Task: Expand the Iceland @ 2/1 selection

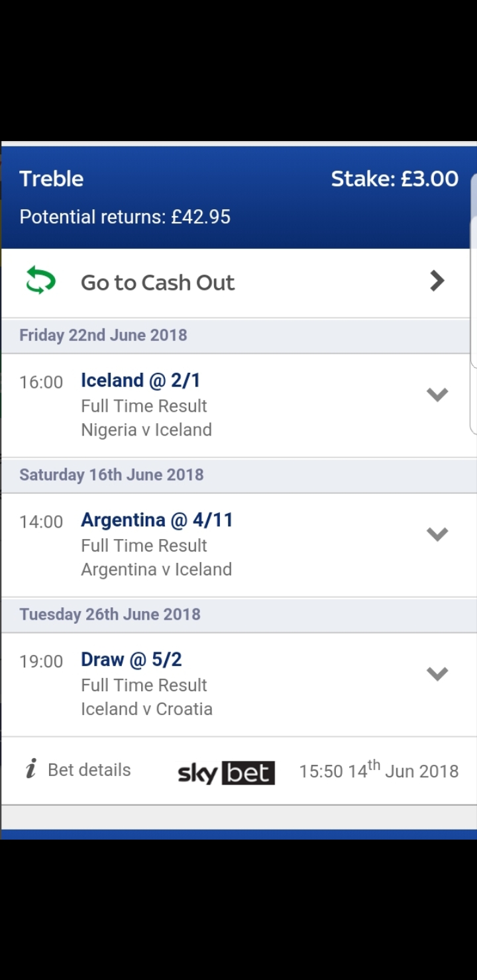Action: coord(437,395)
